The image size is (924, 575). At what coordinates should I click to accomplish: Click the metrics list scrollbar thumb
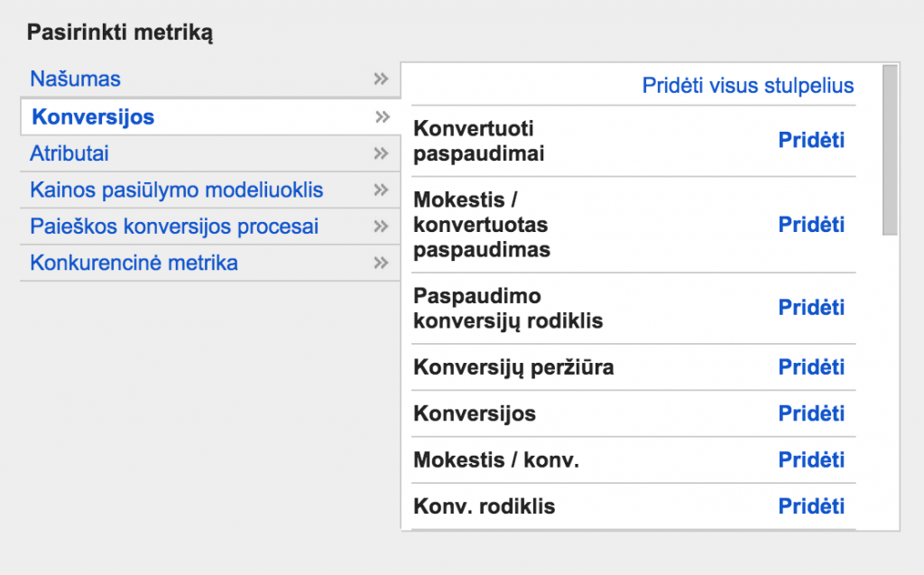coord(890,149)
